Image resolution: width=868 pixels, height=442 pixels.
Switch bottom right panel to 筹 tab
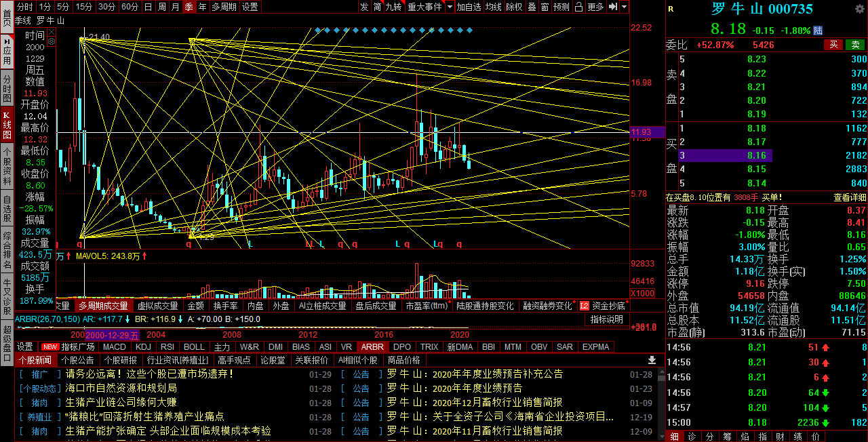(728, 437)
